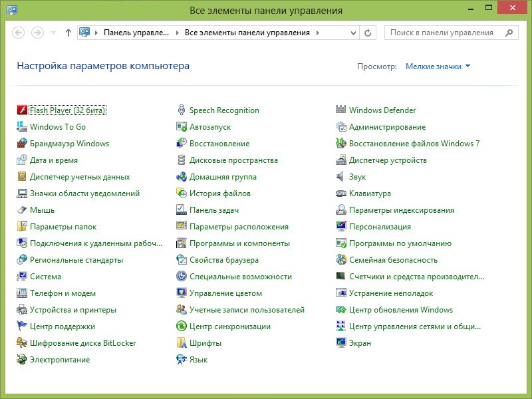Screen dimensions: 532x399
Task: Open the Устройства и принтеры printer icon
Action: click(22, 309)
